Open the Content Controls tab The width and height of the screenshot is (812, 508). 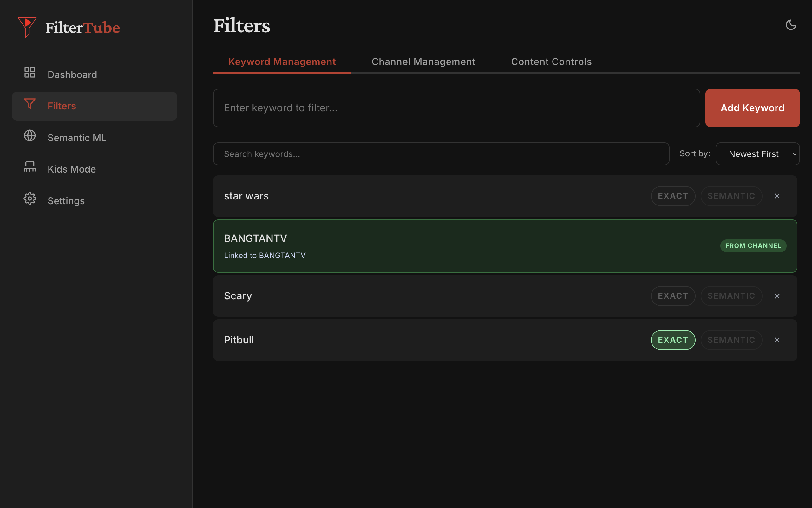(551, 62)
